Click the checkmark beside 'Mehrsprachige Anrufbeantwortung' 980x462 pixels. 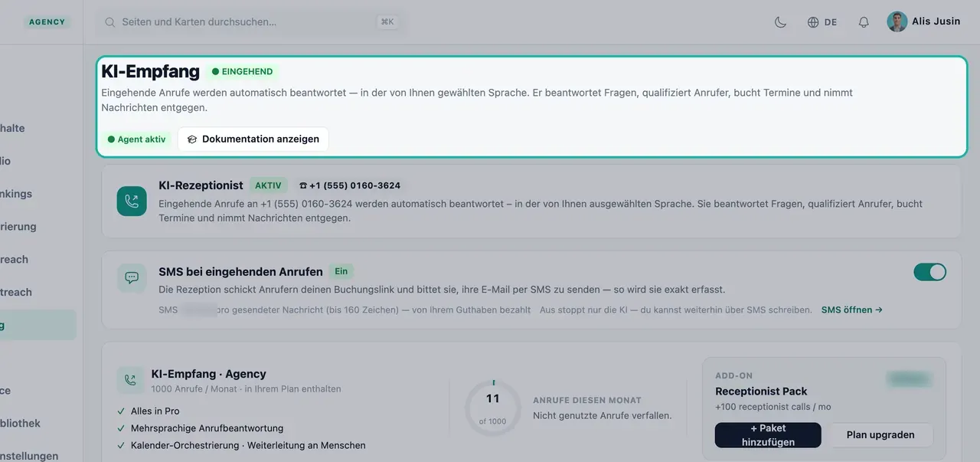[x=121, y=428]
